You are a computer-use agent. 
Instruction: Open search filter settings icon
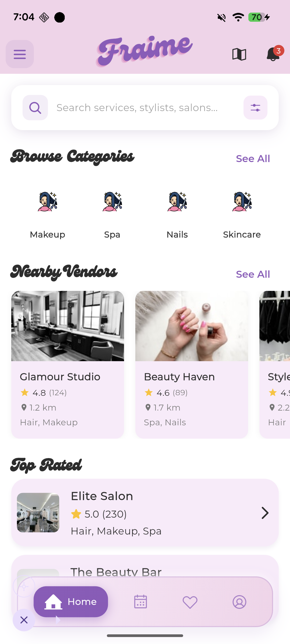pos(255,108)
